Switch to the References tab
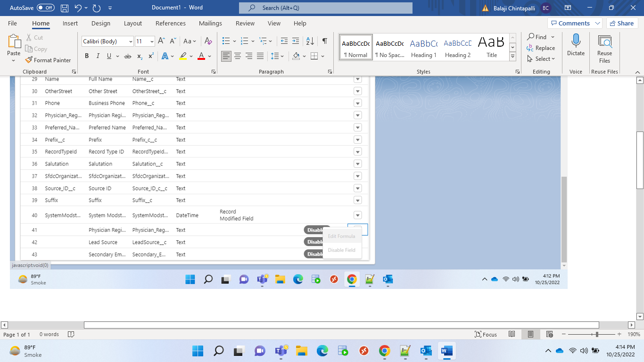644x362 pixels. coord(171,23)
